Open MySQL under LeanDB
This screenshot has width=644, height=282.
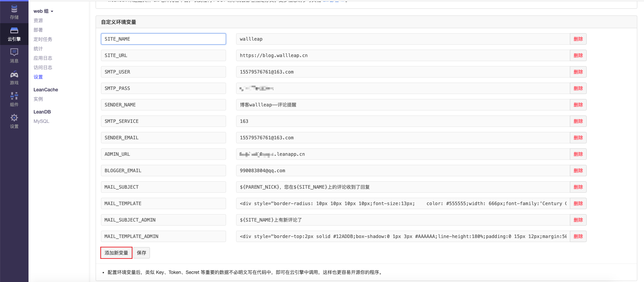coord(41,121)
